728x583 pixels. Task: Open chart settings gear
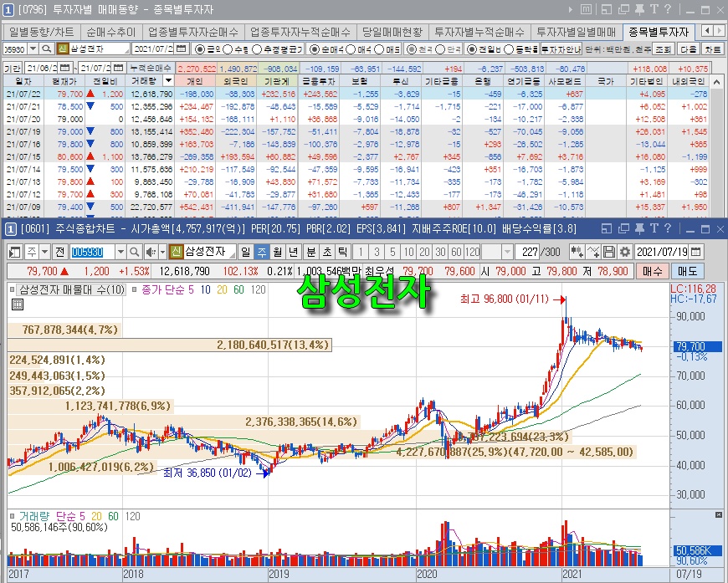pyautogui.click(x=625, y=252)
